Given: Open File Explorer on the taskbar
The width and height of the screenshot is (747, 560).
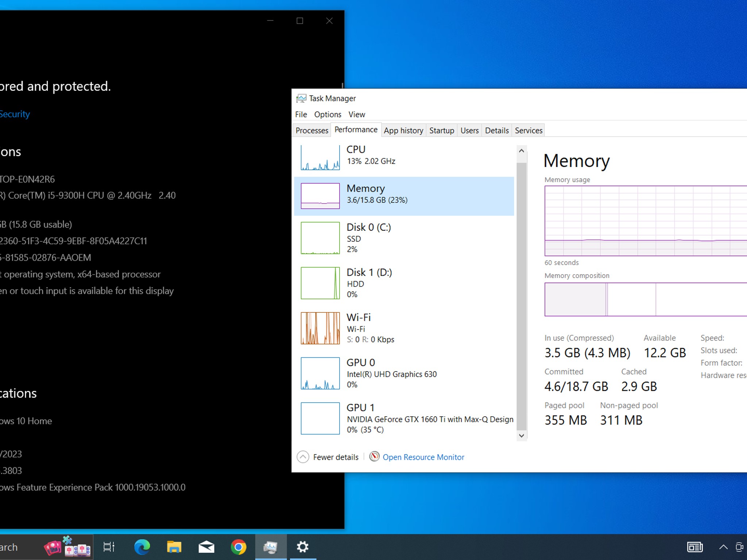Looking at the screenshot, I should (x=174, y=547).
